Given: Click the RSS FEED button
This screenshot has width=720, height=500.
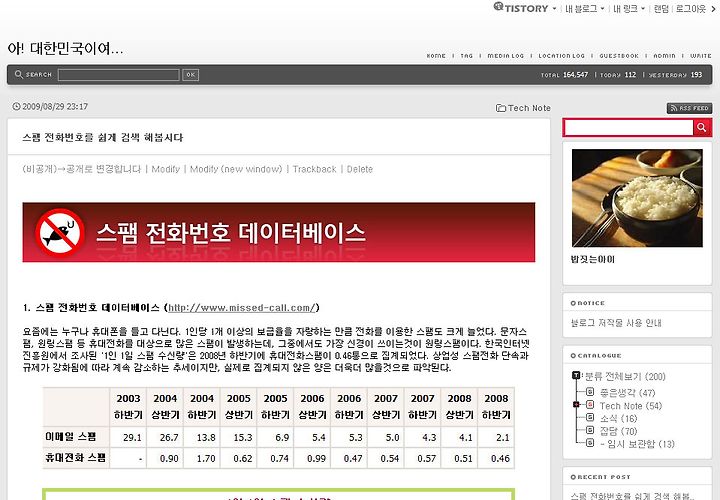Looking at the screenshot, I should (690, 108).
